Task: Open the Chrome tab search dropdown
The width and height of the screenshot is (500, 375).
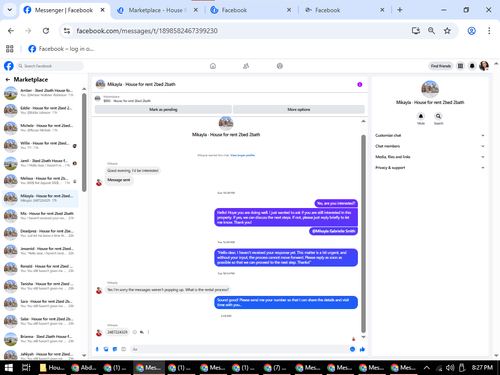Action: tap(10, 10)
